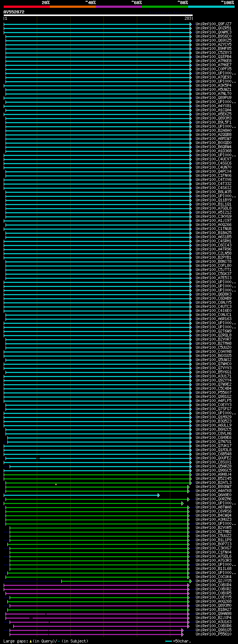The height and width of the screenshot is (644, 238).
Task: Select the label UniRef100_B2PYB1
Action: 213,257
